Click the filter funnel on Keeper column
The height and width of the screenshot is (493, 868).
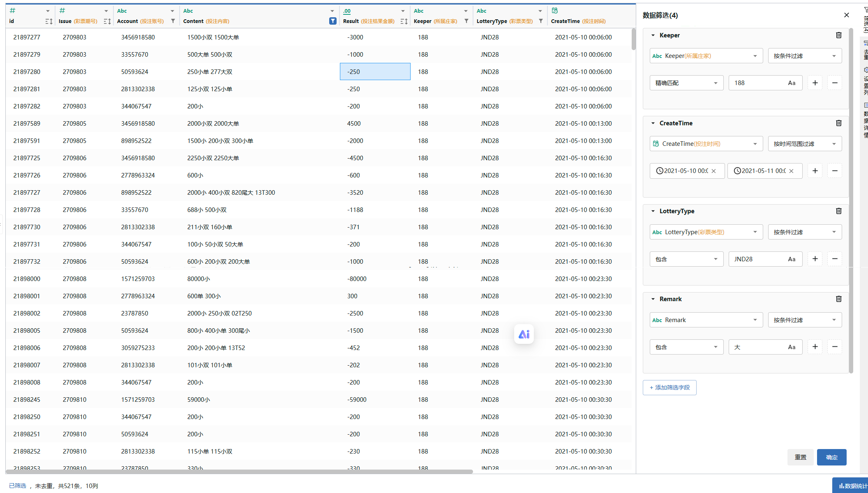(x=466, y=21)
